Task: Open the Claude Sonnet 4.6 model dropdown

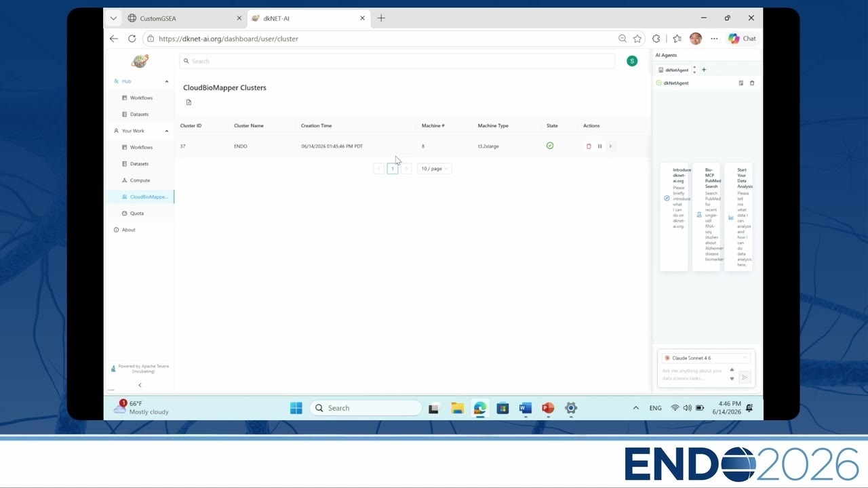Action: point(706,358)
